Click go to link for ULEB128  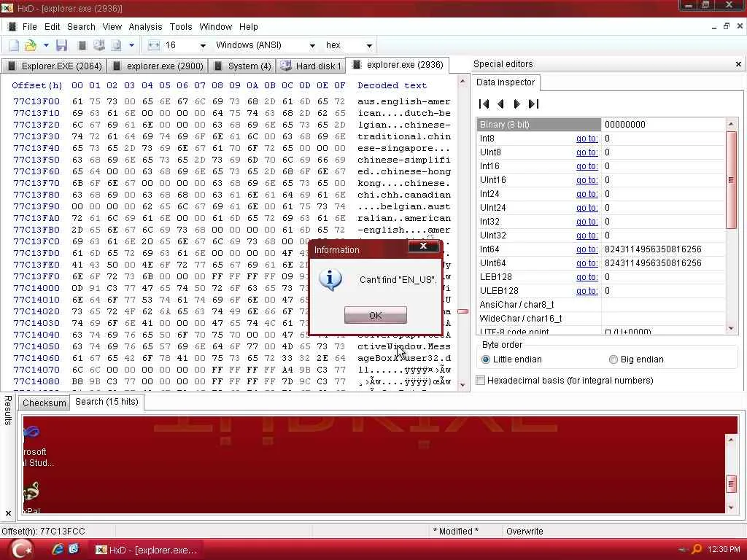point(587,290)
